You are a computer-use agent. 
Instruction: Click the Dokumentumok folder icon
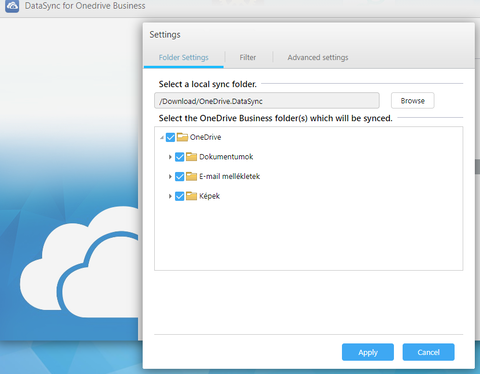tap(191, 157)
